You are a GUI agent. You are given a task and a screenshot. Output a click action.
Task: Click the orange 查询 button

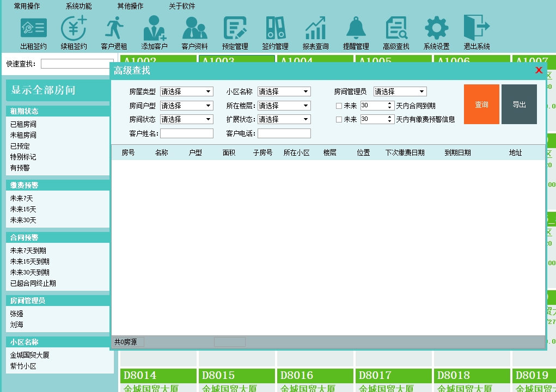coord(481,105)
